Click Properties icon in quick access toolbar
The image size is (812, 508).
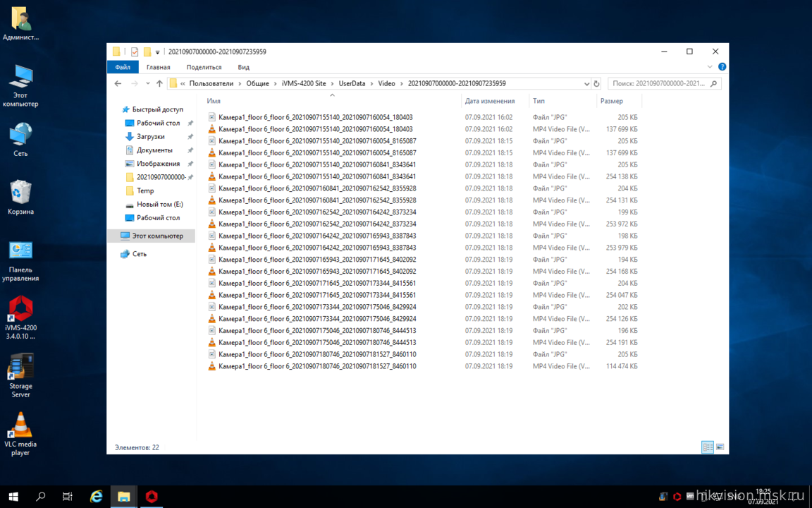(x=135, y=52)
